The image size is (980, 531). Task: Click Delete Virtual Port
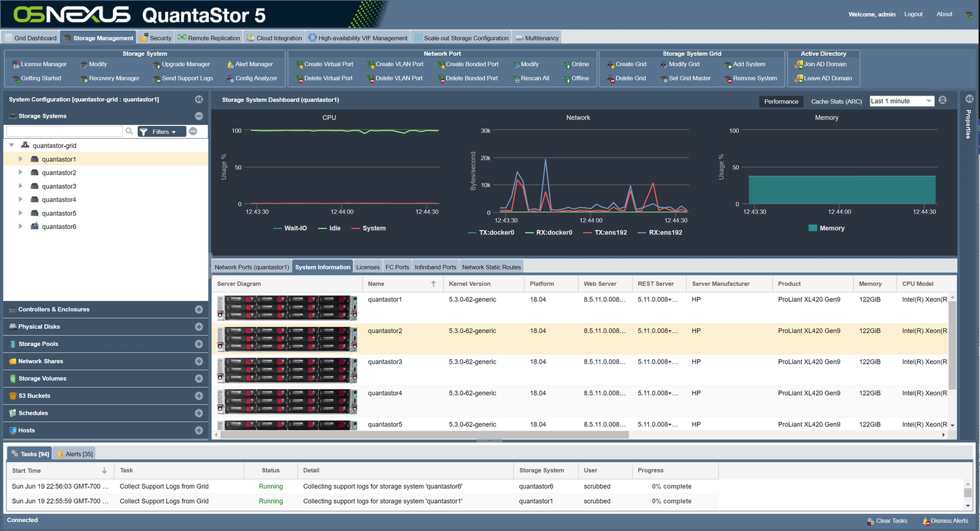(324, 78)
